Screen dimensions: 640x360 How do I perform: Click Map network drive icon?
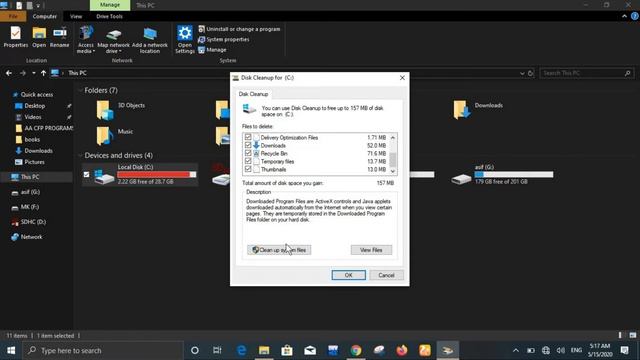click(113, 40)
